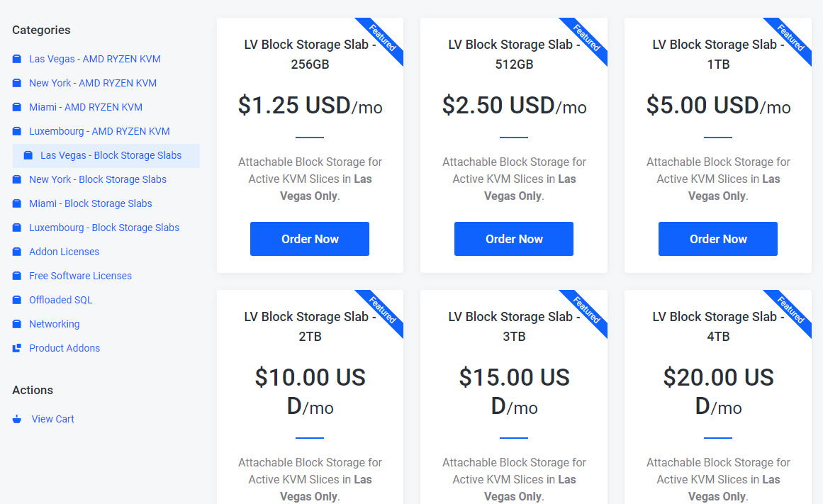Click the box icon next to New York - AMD RYZEN KVM

[17, 83]
